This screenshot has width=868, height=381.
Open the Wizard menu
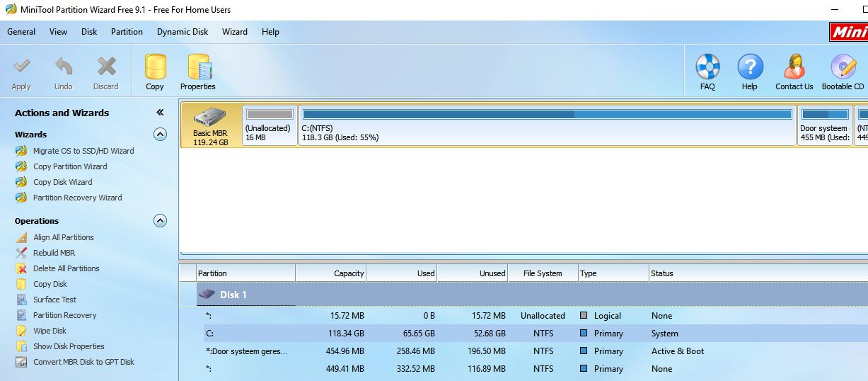point(235,32)
